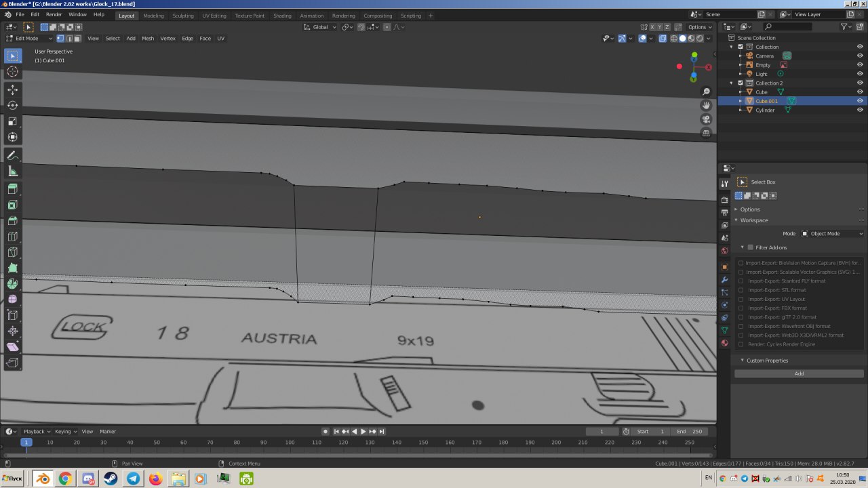Select the Poly Build tool
The image size is (868, 488).
pos(12,268)
